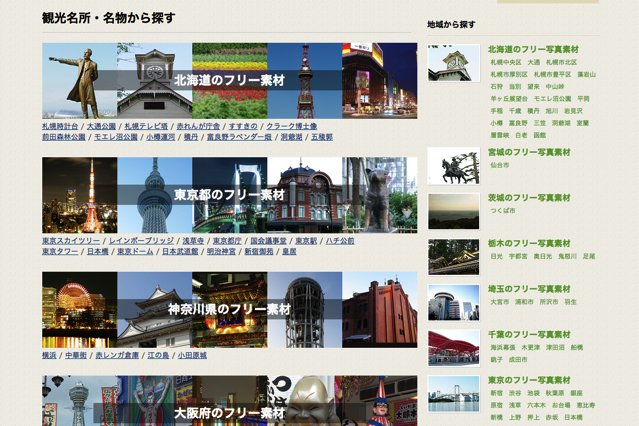Click the つくば市 link under 茨城
Viewport: 639px width, 426px height.
[x=502, y=211]
